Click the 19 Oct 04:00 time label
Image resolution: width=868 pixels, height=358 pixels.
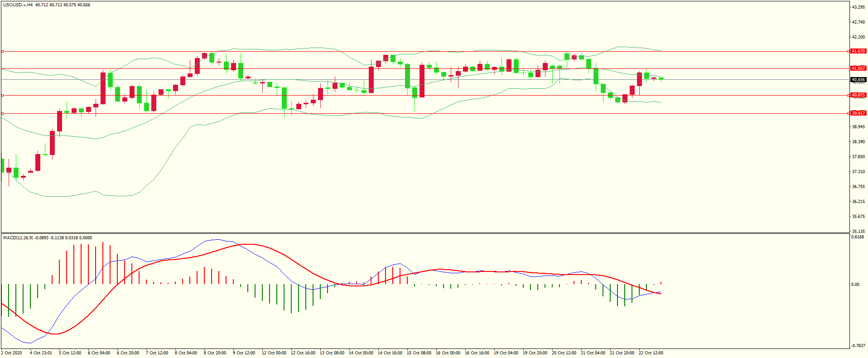[x=506, y=353]
